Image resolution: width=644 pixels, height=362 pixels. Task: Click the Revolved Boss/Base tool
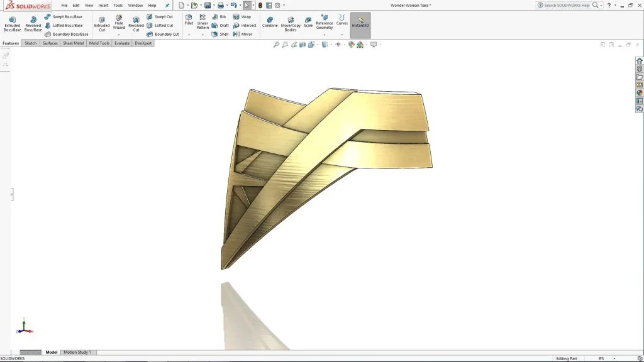pos(33,23)
